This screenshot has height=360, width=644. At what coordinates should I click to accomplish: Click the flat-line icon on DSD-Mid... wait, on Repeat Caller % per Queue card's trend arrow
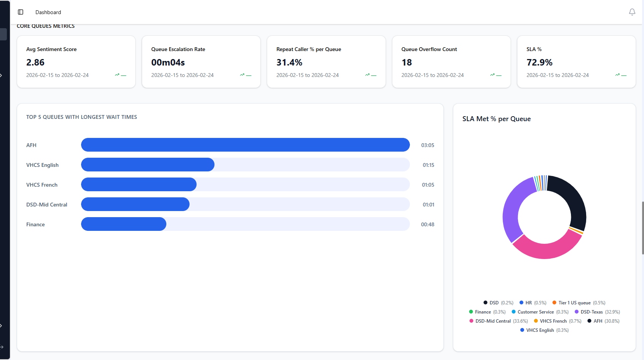point(367,75)
